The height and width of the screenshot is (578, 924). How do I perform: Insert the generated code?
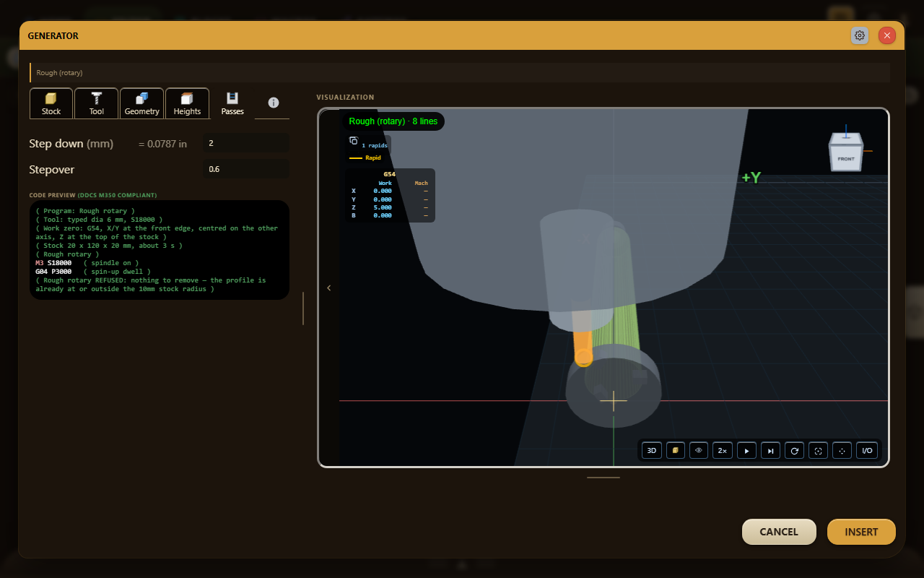click(861, 532)
